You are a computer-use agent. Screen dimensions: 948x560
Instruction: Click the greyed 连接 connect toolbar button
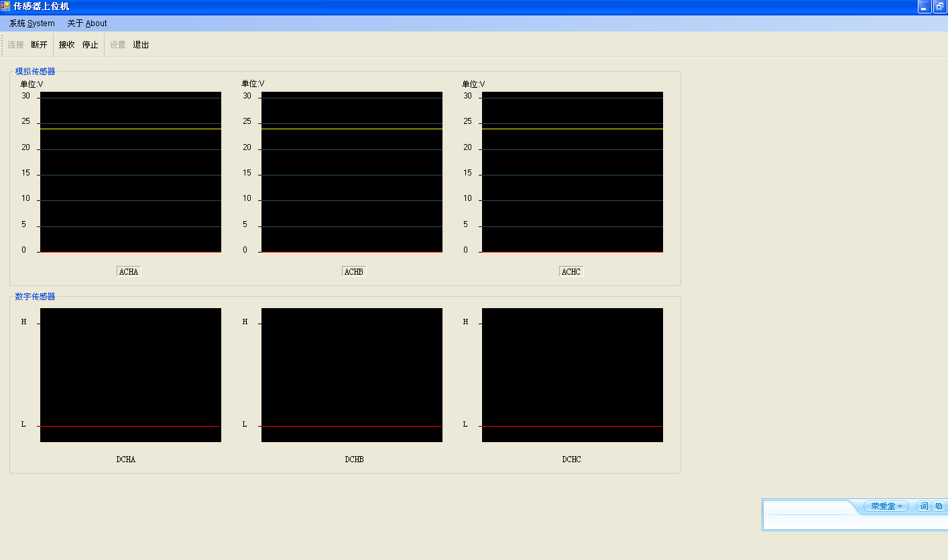[x=16, y=45]
